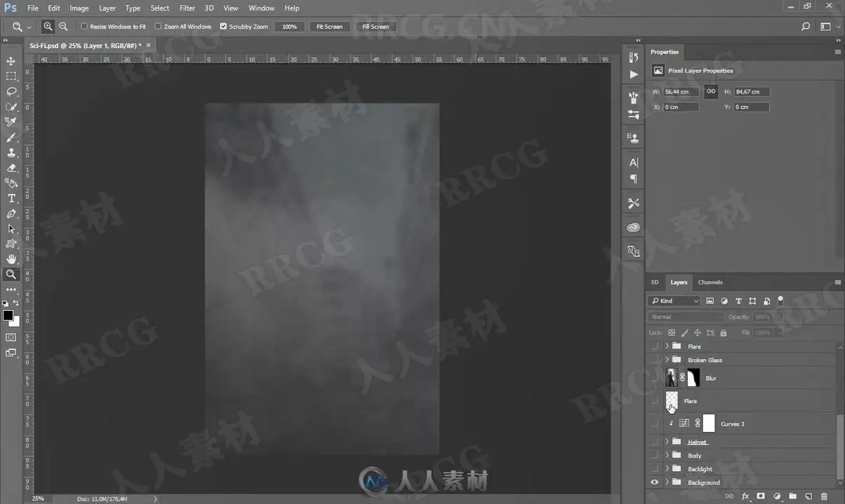845x504 pixels.
Task: Create a new layer
Action: tap(809, 496)
